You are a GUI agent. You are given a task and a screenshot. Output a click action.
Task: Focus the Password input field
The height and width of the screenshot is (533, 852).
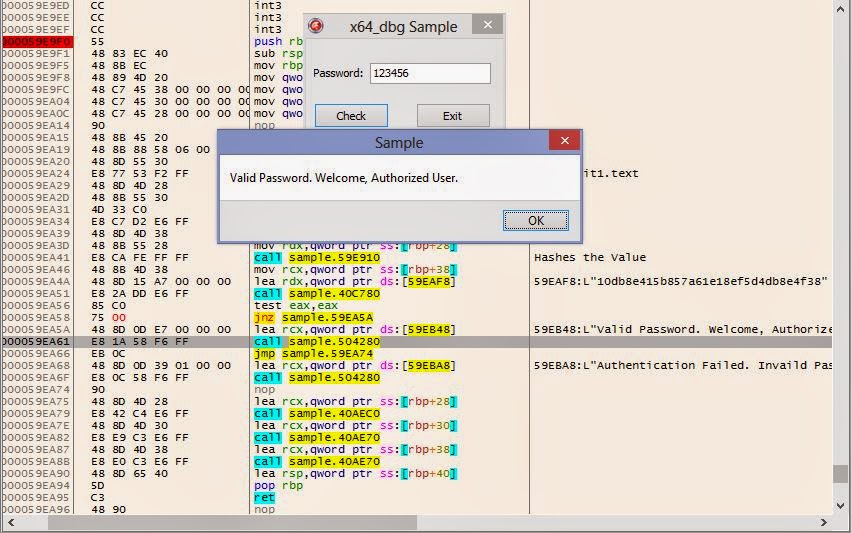[430, 73]
